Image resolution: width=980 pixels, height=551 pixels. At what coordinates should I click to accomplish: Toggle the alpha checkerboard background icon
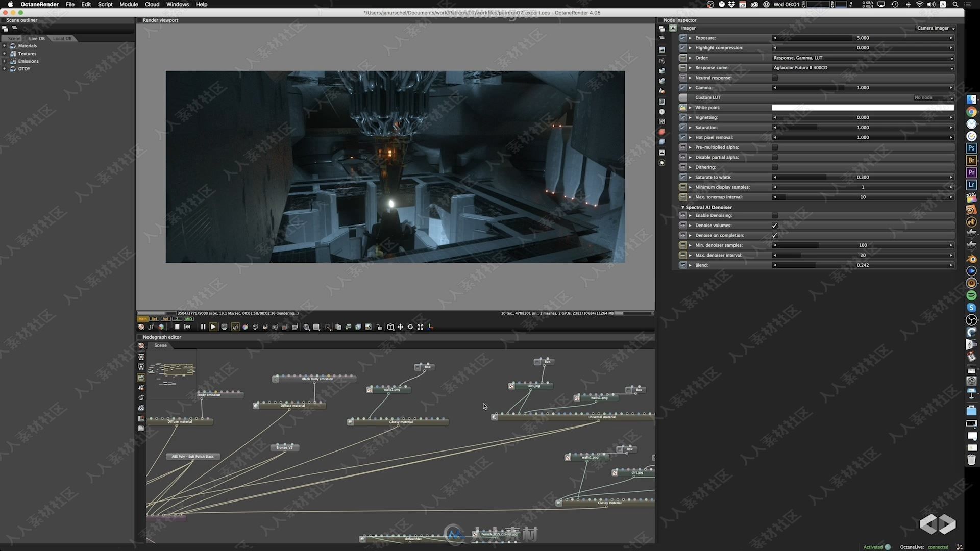pos(369,327)
